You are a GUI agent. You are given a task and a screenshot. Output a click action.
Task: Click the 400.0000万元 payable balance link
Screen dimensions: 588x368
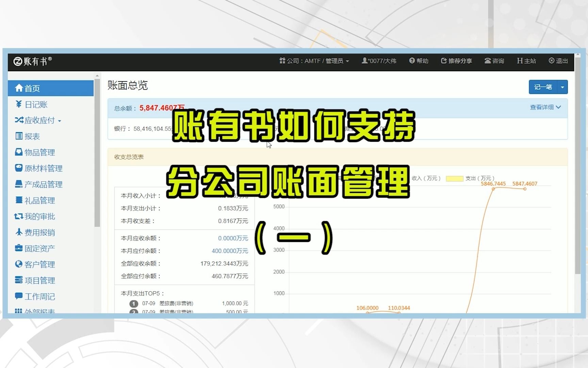click(x=230, y=251)
